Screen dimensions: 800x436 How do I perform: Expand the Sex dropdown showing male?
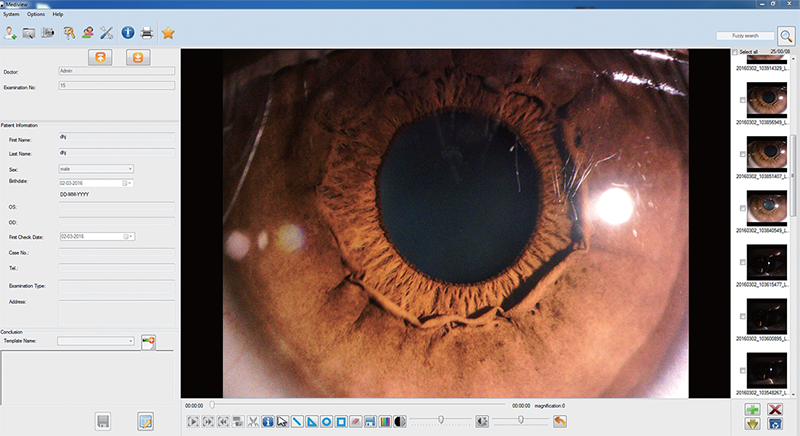pos(130,169)
